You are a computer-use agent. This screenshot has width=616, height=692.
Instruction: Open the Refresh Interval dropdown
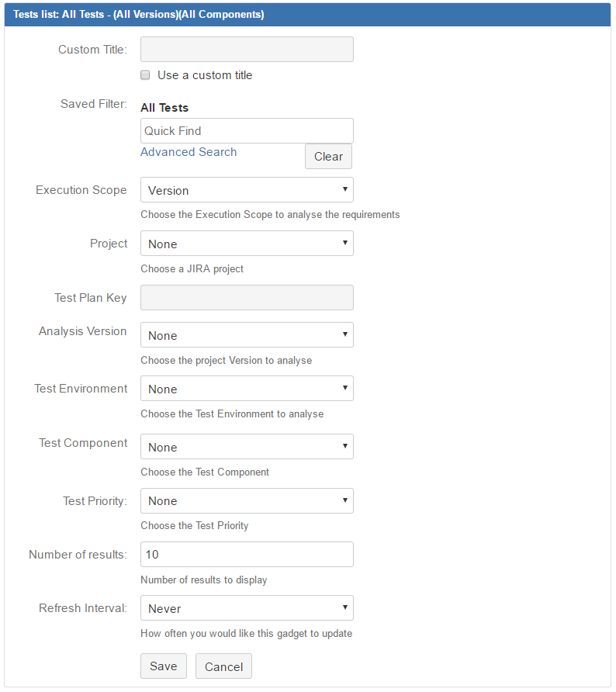pyautogui.click(x=247, y=608)
